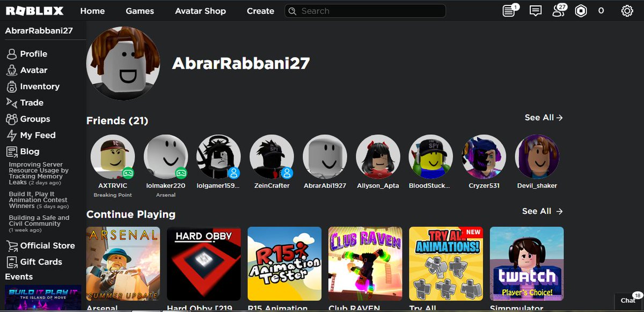The width and height of the screenshot is (644, 312).
Task: Open the Hard Obby game tile
Action: tap(204, 264)
